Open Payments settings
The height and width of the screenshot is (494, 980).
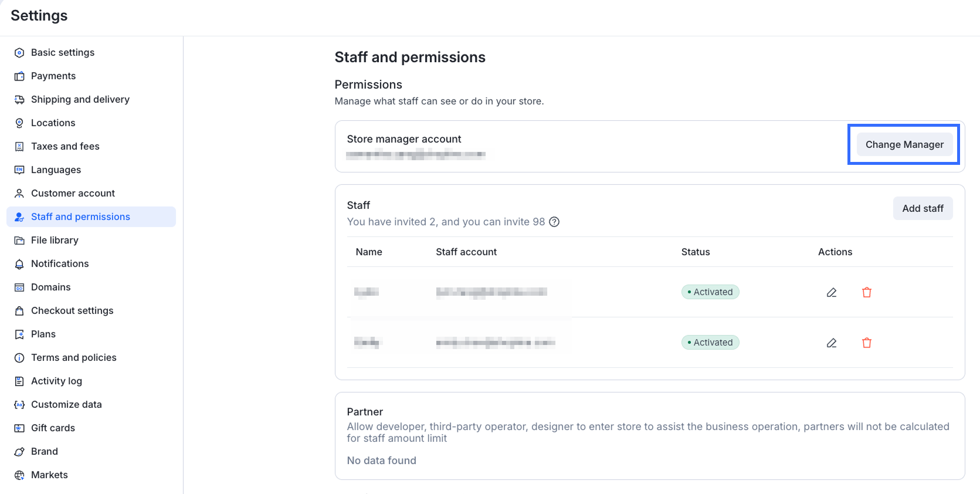coord(53,76)
